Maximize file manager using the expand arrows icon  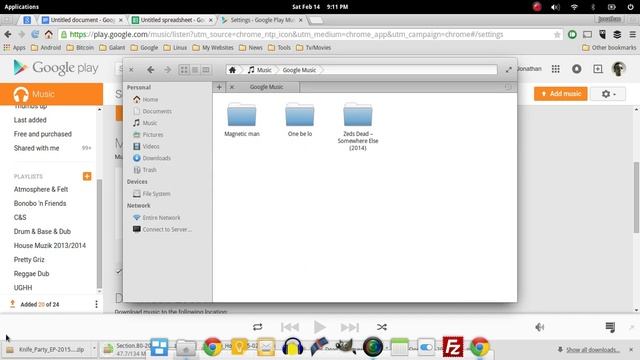coord(509,70)
